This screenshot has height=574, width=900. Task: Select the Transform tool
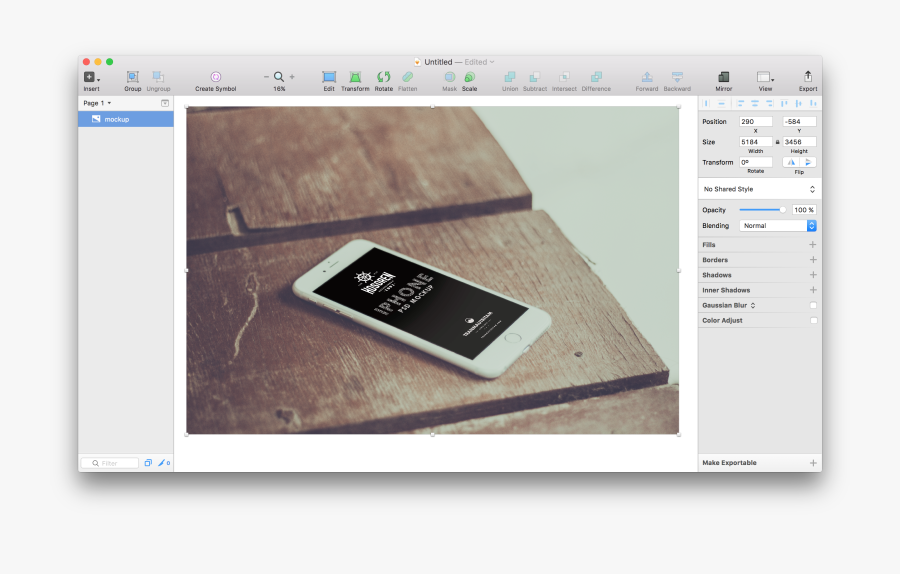pos(355,77)
